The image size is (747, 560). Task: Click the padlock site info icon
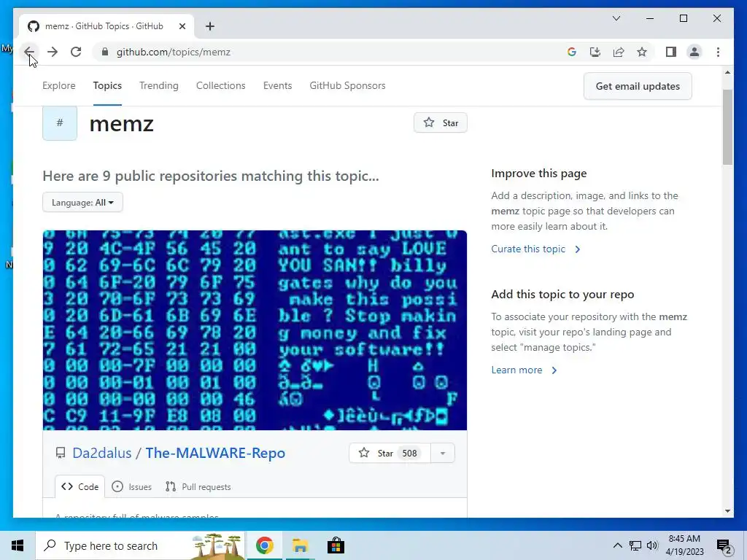click(105, 52)
